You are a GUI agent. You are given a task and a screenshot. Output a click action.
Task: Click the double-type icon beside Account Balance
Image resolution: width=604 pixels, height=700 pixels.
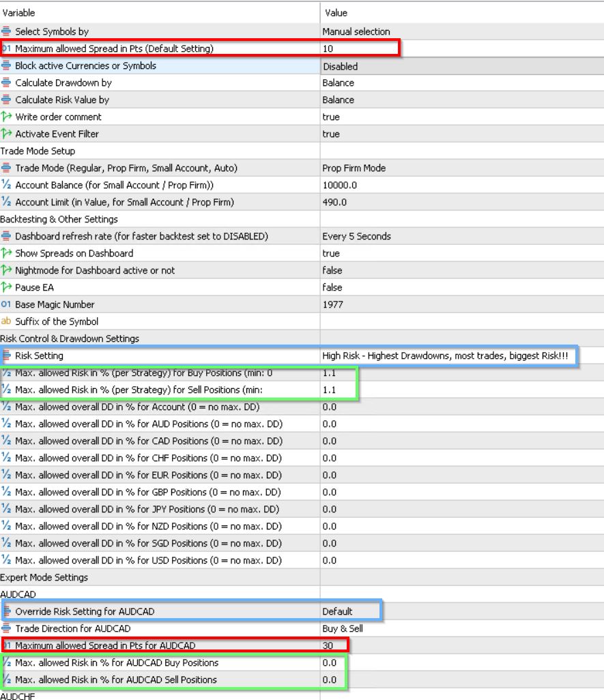(6, 185)
